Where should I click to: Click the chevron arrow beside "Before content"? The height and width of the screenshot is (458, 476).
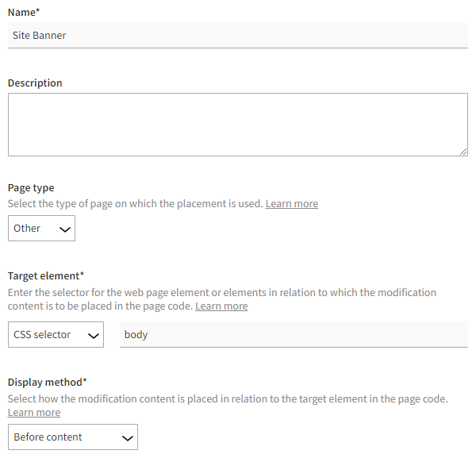click(x=126, y=437)
